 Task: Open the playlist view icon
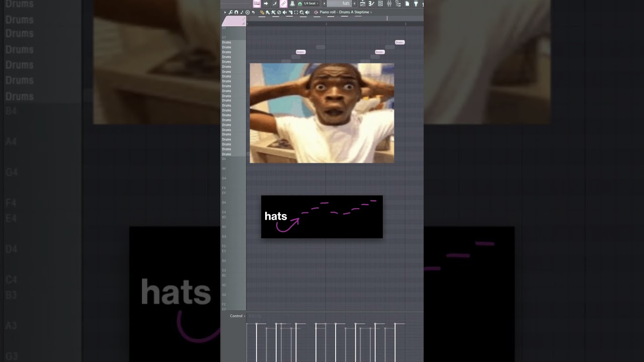click(362, 4)
